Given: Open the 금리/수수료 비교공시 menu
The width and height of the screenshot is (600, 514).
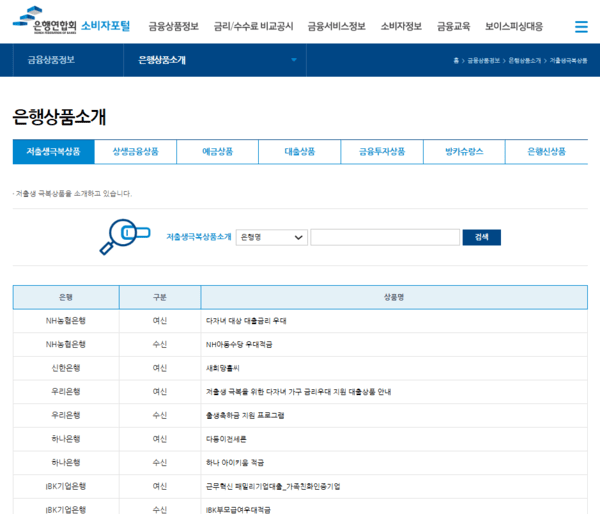Looking at the screenshot, I should point(253,26).
